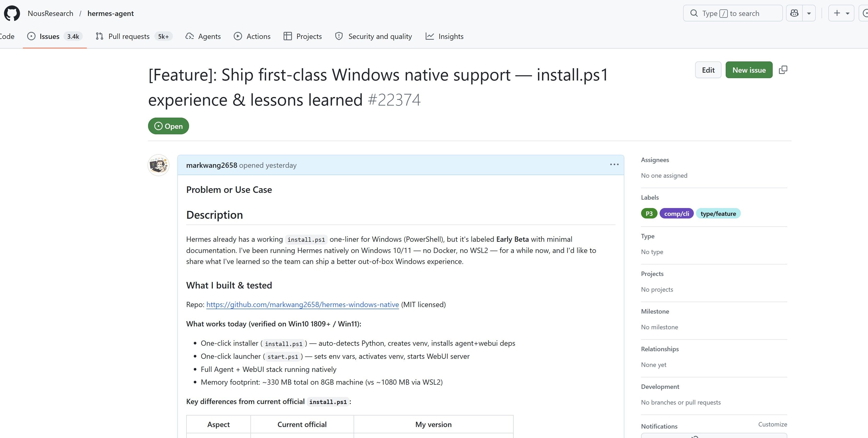This screenshot has height=438, width=868.
Task: Click the 'My version' table header
Action: [x=433, y=424]
